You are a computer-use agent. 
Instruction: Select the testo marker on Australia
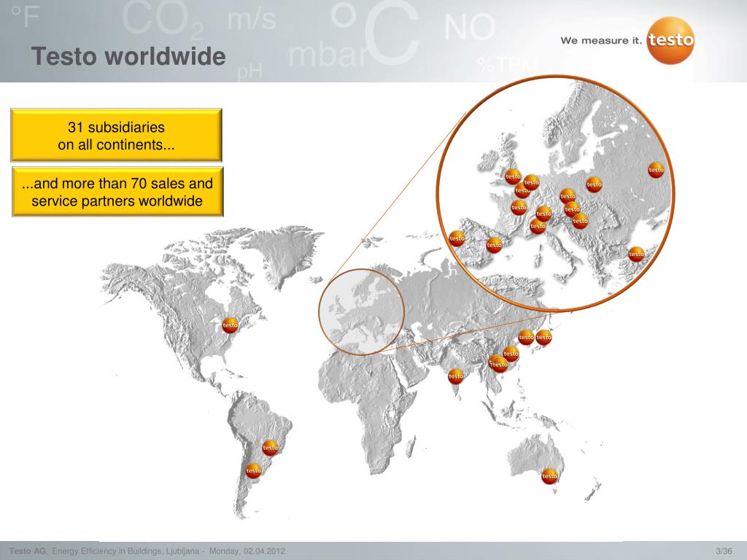pyautogui.click(x=549, y=476)
